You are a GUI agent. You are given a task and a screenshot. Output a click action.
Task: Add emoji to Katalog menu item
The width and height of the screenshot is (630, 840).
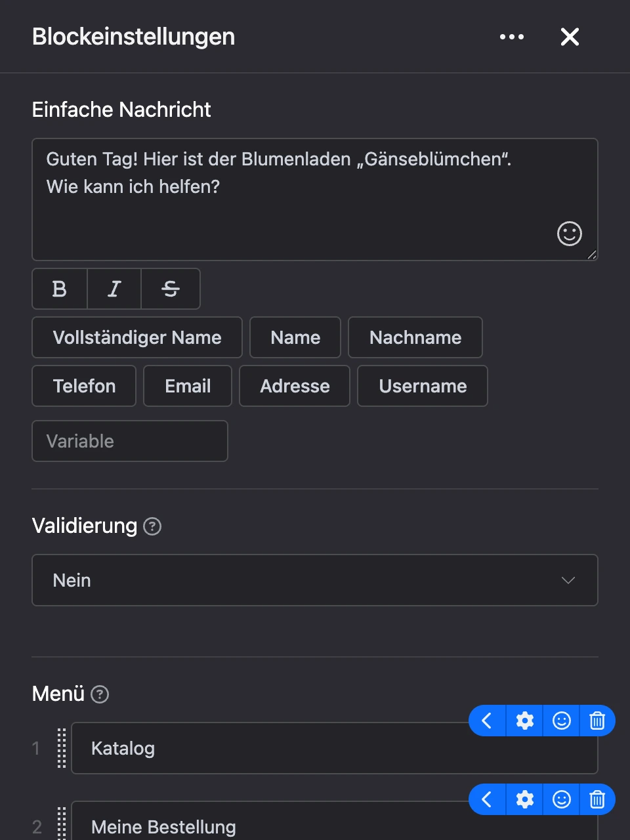562,721
